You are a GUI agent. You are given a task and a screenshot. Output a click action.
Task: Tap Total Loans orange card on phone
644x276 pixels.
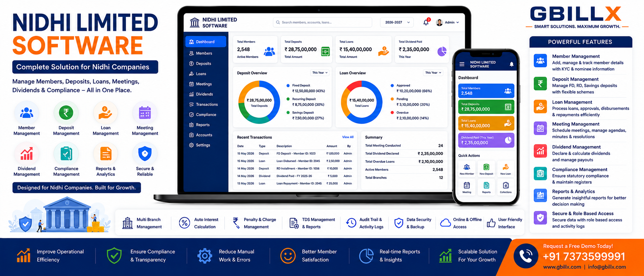(486, 123)
